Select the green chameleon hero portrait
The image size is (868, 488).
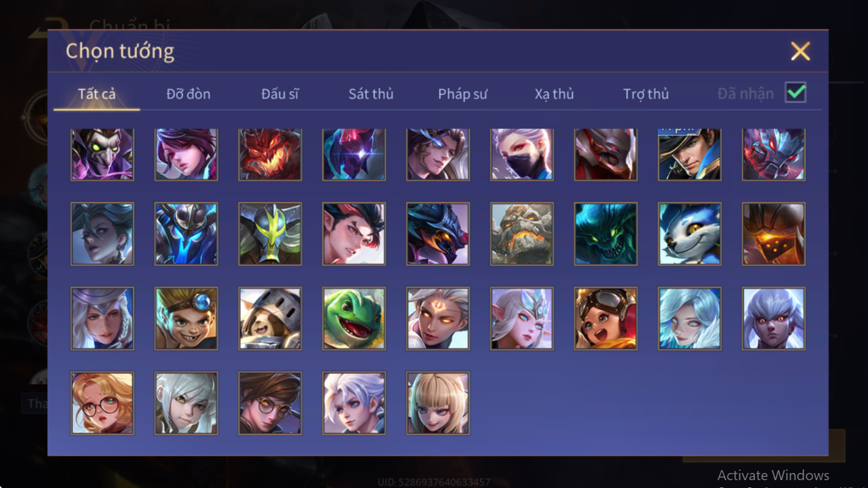(x=354, y=319)
